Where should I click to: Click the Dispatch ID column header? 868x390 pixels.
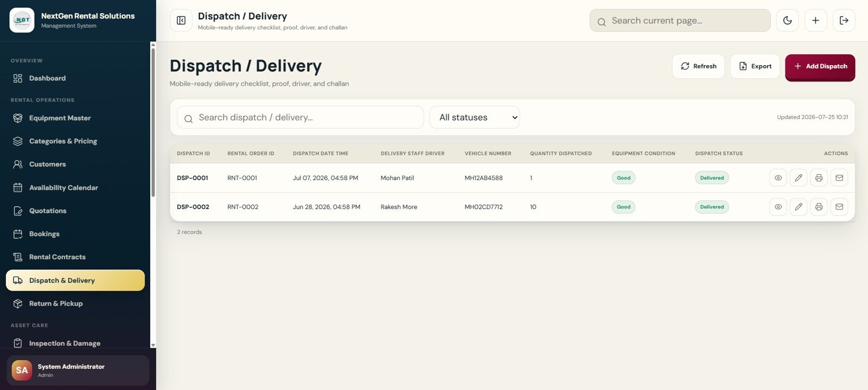[193, 154]
